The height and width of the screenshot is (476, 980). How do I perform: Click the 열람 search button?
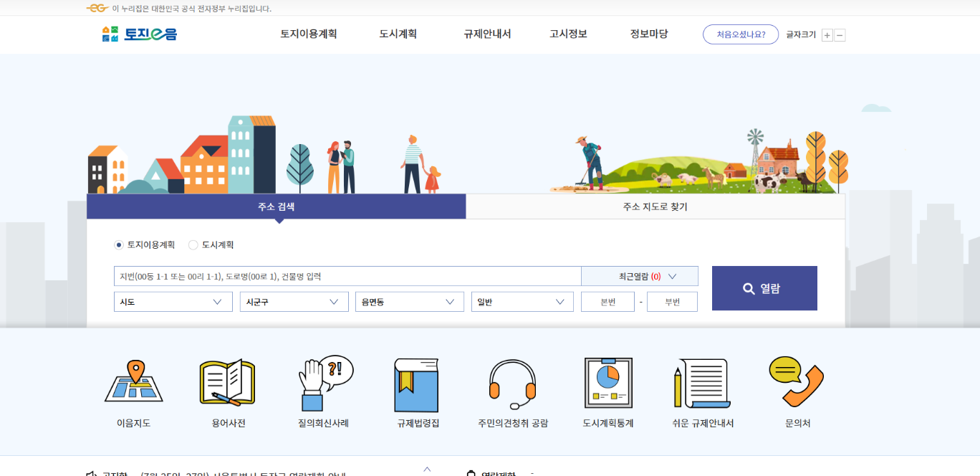(764, 288)
